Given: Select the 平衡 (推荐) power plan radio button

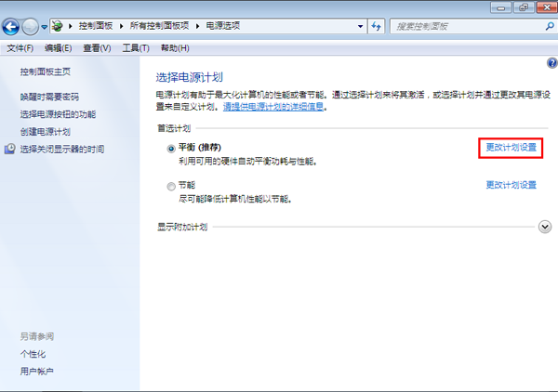Looking at the screenshot, I should tap(170, 149).
